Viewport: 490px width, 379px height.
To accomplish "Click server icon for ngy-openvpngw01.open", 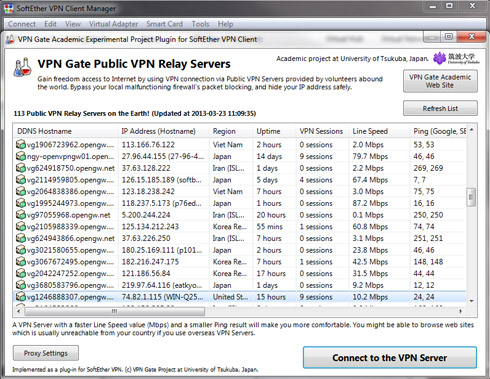I will [x=21, y=156].
